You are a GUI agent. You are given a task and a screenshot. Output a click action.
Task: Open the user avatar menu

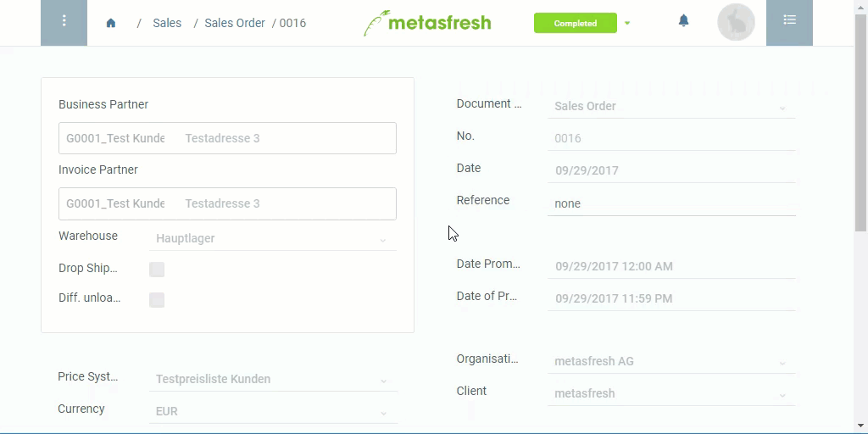coord(736,22)
